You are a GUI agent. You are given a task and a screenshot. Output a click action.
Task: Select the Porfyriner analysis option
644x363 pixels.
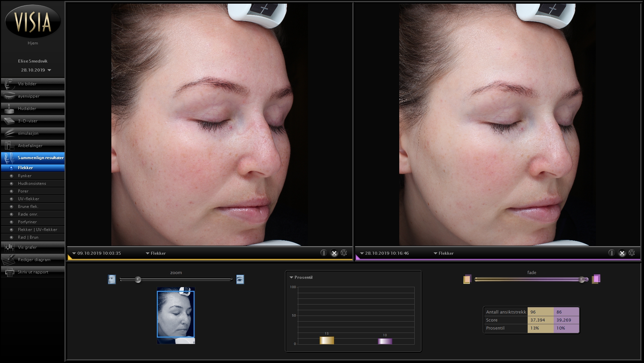click(33, 222)
